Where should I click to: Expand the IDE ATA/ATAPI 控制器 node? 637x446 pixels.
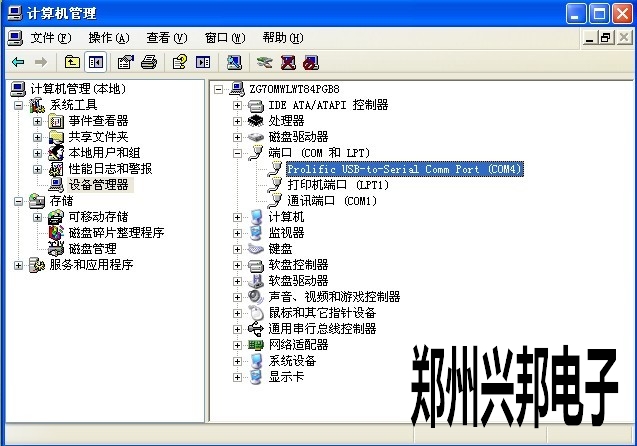[237, 105]
